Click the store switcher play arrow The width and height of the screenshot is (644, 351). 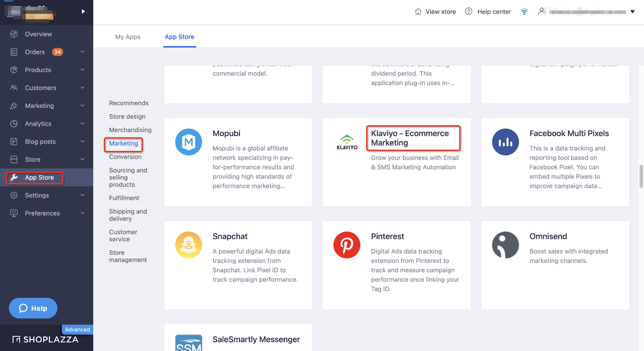(83, 11)
